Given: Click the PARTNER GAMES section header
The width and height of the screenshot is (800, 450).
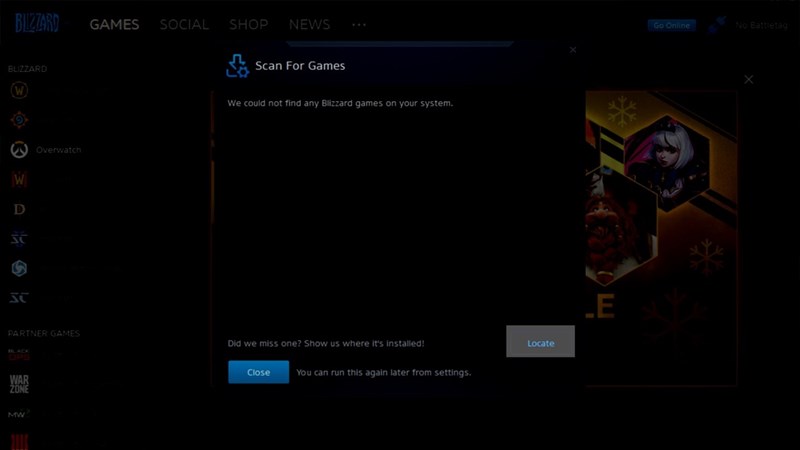Looking at the screenshot, I should click(x=44, y=333).
